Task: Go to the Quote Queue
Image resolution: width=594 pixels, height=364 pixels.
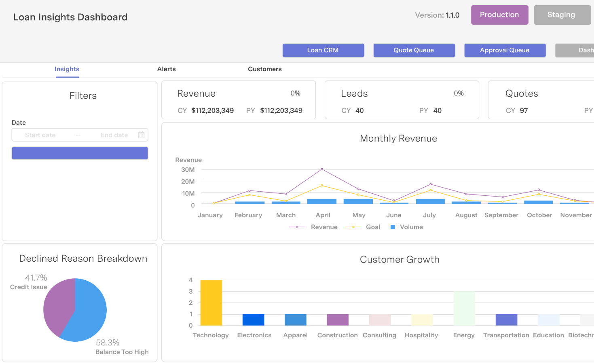Action: (414, 50)
